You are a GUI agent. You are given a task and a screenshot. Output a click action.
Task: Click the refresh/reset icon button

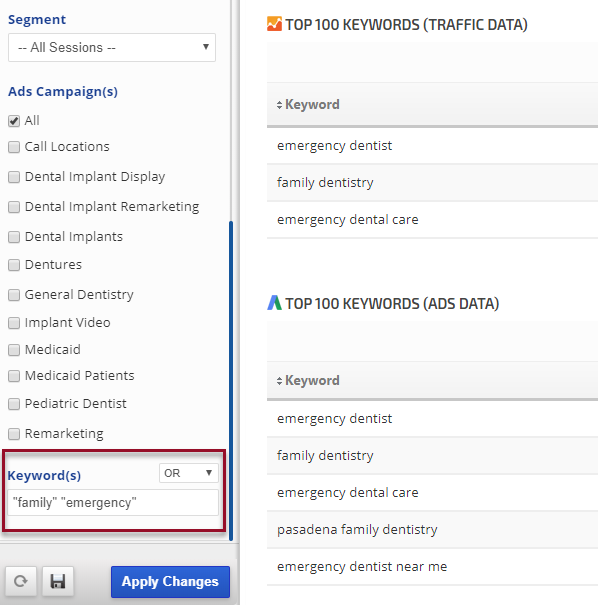[x=20, y=581]
